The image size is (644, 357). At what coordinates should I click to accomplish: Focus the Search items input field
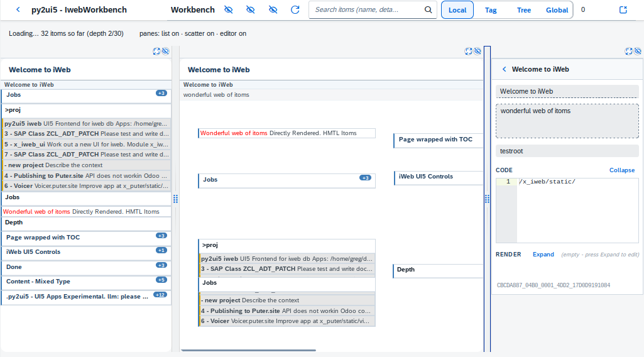(x=368, y=9)
